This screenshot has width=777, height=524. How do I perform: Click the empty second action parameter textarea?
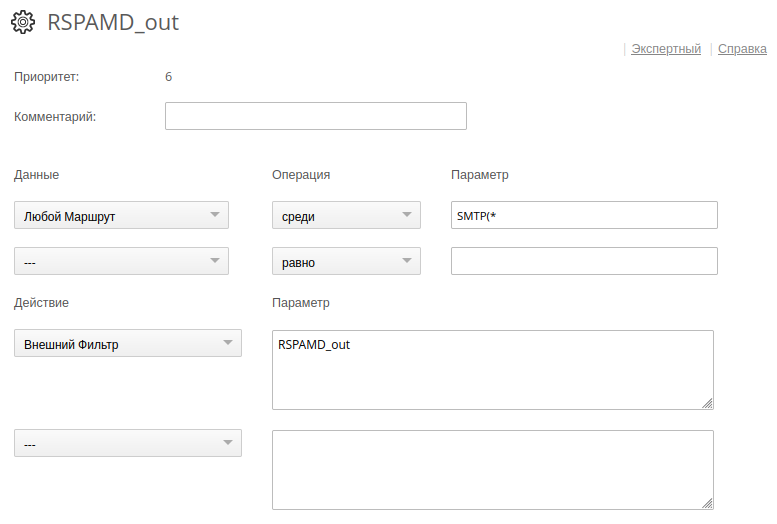pos(492,470)
